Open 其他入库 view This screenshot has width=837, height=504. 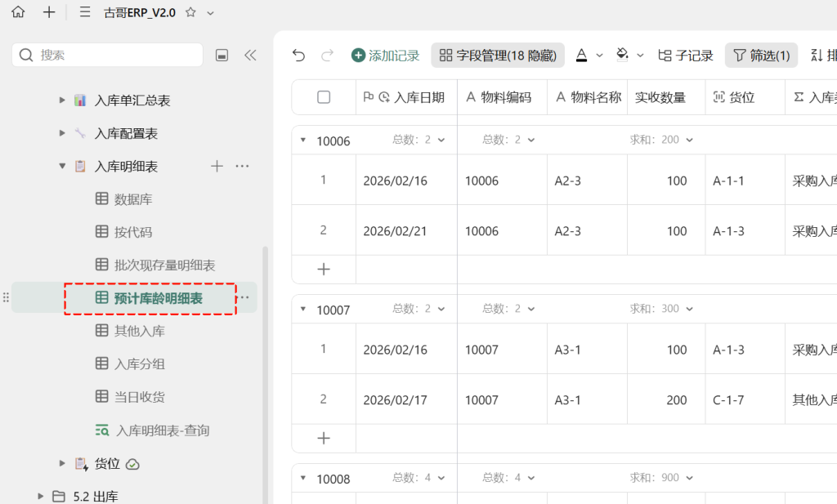pyautogui.click(x=139, y=331)
